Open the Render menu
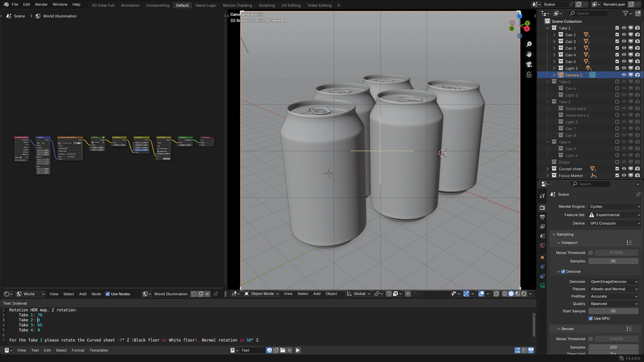The width and height of the screenshot is (644, 362). pos(41,4)
